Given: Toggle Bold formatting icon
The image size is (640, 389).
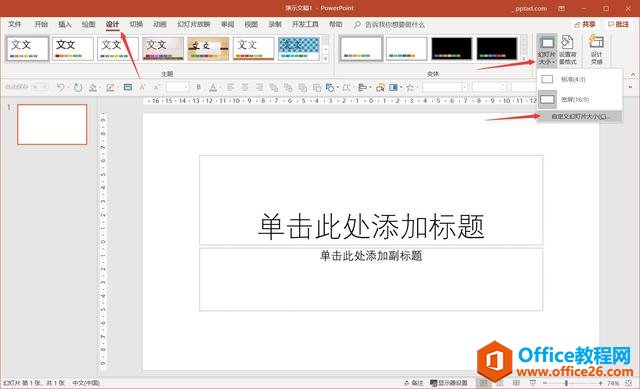Looking at the screenshot, I should pyautogui.click(x=198, y=87).
